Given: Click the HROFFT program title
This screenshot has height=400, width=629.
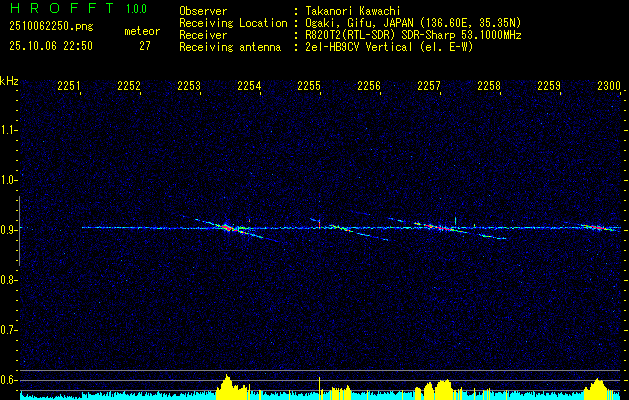Looking at the screenshot, I should point(61,8).
